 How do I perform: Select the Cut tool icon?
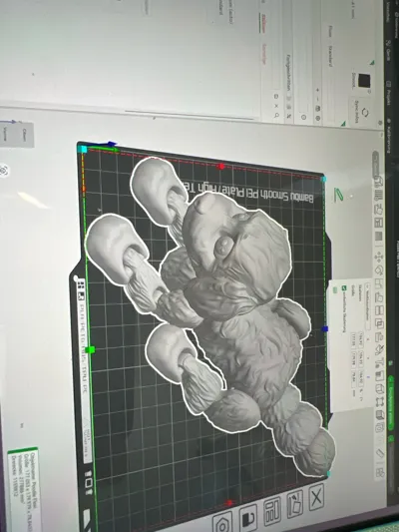click(379, 310)
